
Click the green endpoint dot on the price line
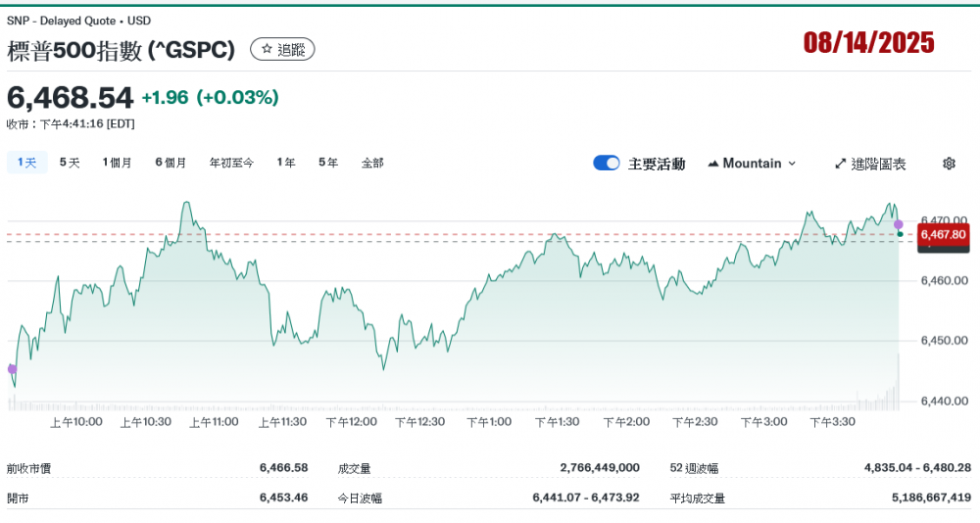click(x=900, y=234)
